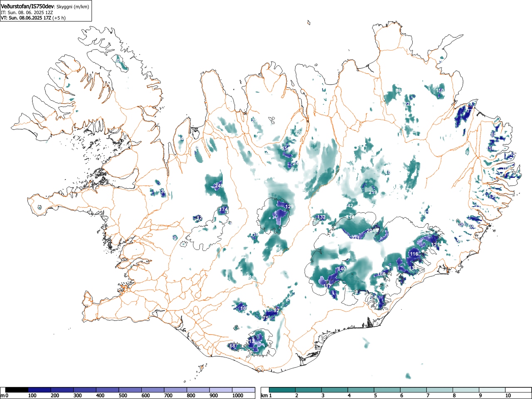Click the black 0–100 m legend swatch

point(17,390)
